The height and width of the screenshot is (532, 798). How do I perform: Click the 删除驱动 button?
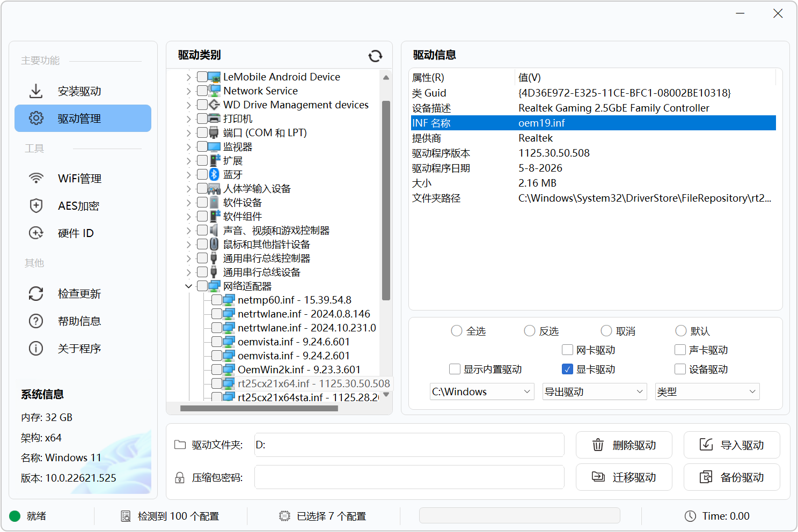(x=624, y=445)
